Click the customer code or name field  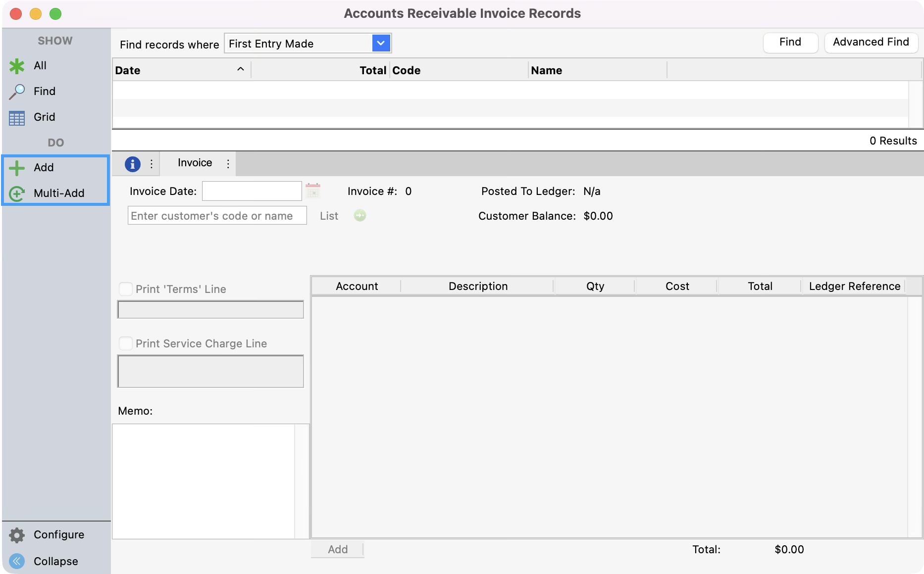tap(217, 216)
